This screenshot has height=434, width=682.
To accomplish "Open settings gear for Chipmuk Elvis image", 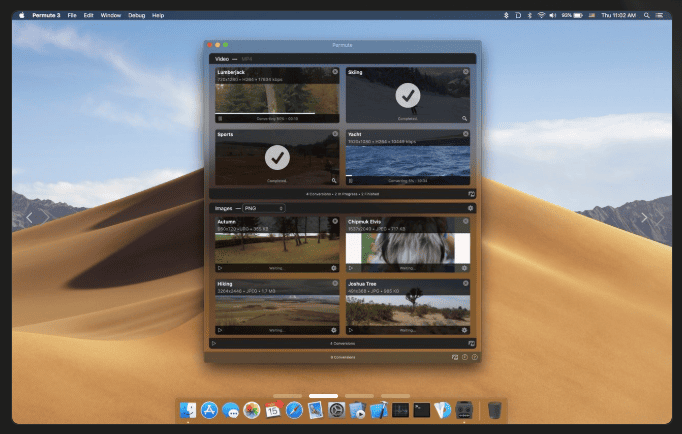I will 465,268.
